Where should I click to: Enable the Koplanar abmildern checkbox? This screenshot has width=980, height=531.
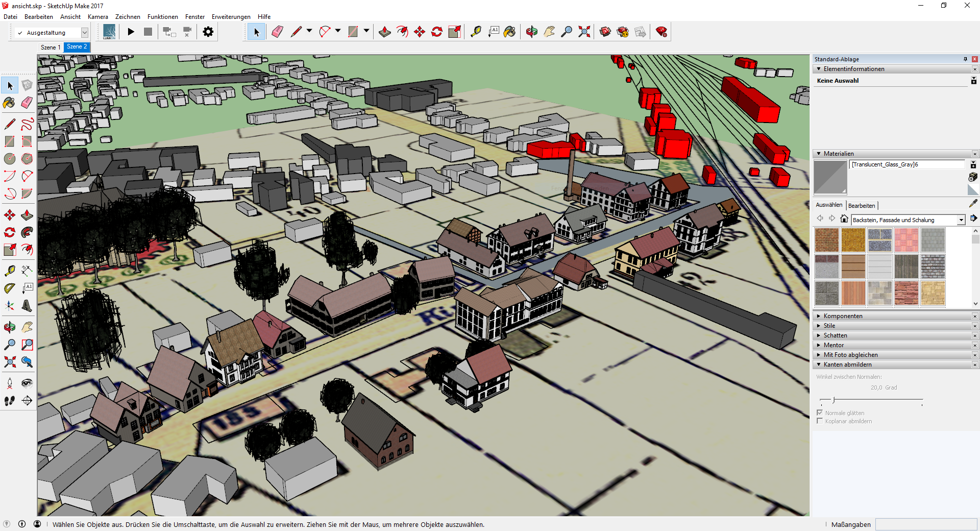coord(820,421)
